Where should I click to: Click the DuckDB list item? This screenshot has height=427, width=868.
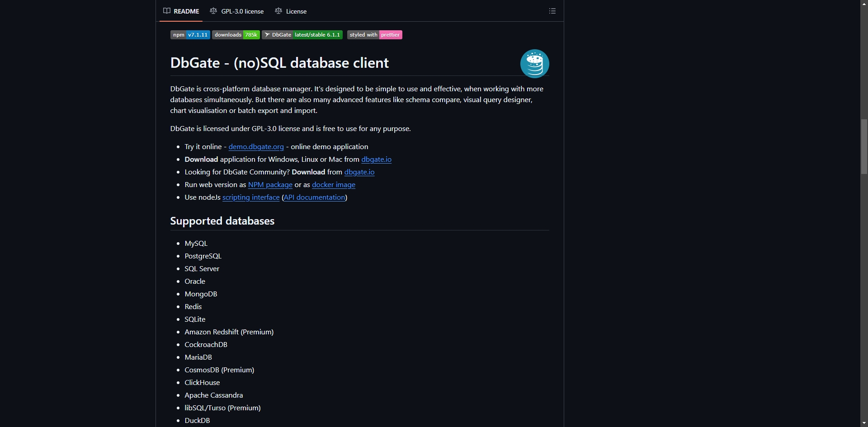(198, 421)
